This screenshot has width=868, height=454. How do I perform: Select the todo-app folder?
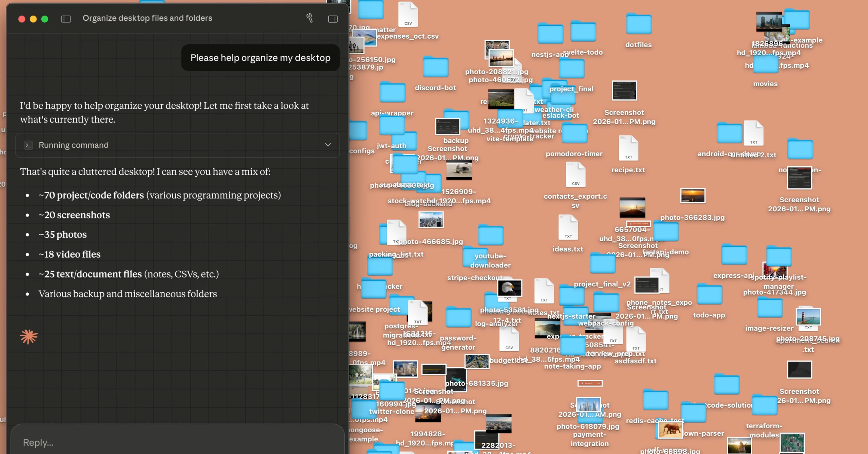point(709,295)
